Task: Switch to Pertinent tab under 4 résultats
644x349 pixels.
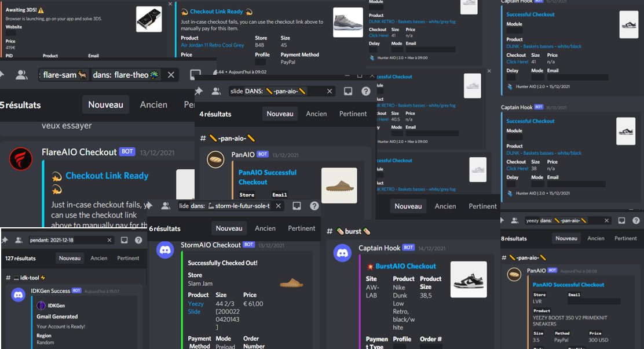Action: 353,114
